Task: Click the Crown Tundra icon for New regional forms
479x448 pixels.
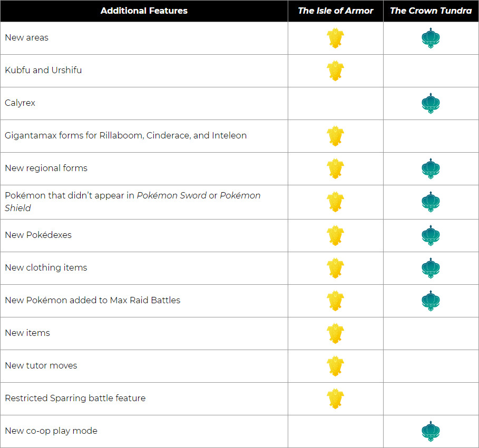Action: 431,168
